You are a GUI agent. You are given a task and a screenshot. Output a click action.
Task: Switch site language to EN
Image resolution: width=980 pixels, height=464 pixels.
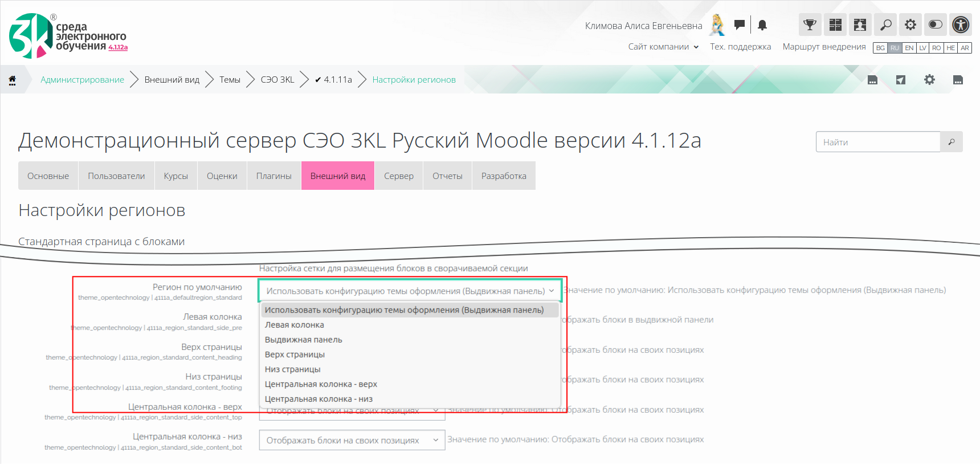(x=909, y=48)
